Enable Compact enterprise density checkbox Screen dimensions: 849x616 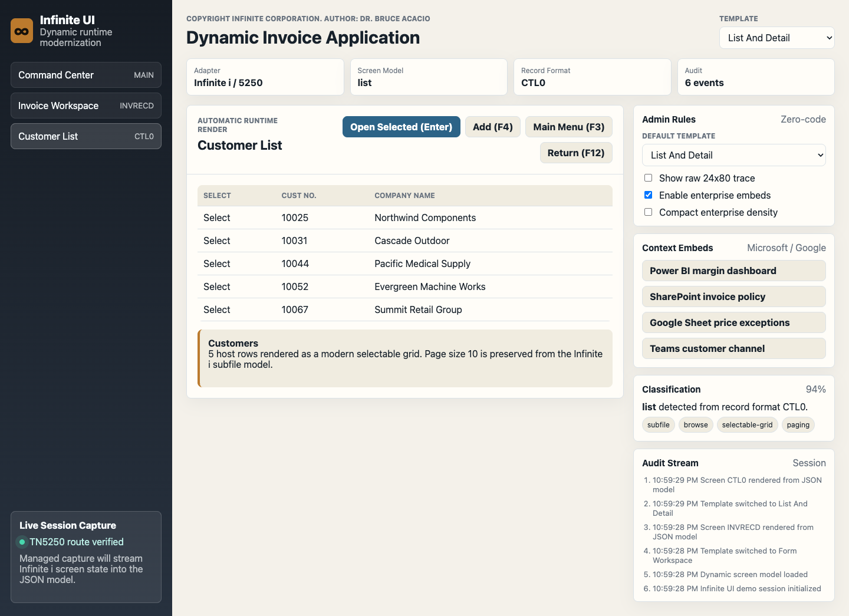tap(648, 212)
